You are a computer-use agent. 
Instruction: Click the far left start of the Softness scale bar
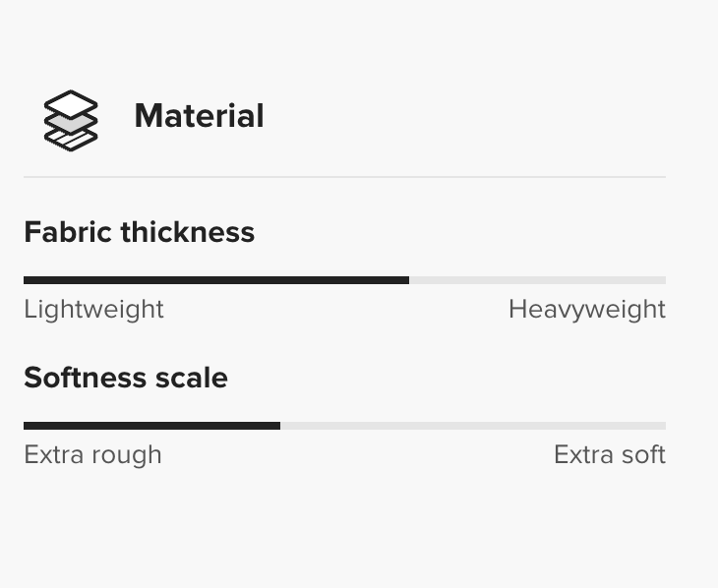point(26,426)
